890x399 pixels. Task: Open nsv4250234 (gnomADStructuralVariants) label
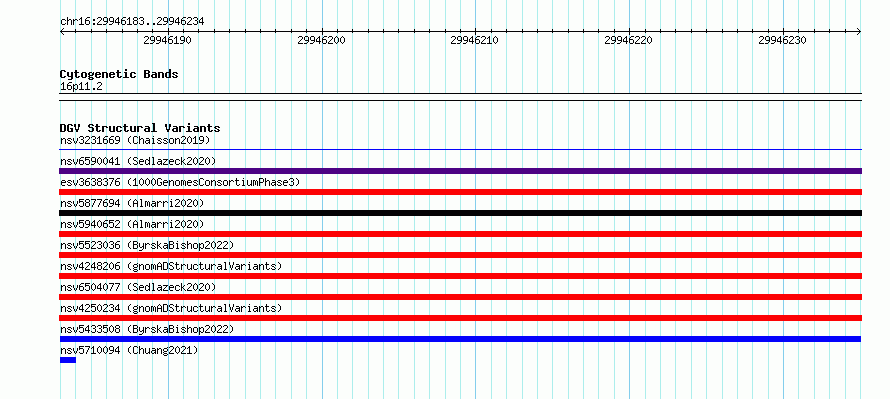pos(171,308)
